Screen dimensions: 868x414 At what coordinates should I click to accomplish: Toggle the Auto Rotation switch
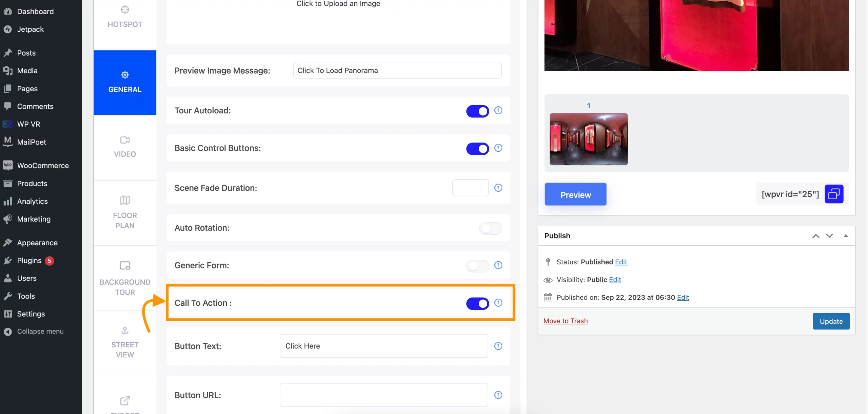point(490,228)
